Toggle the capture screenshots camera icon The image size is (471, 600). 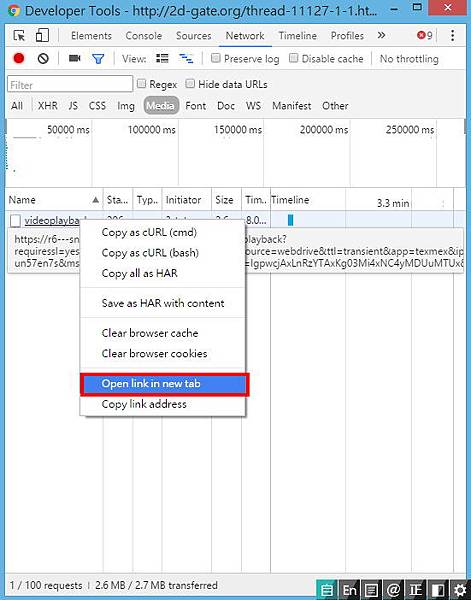click(75, 58)
